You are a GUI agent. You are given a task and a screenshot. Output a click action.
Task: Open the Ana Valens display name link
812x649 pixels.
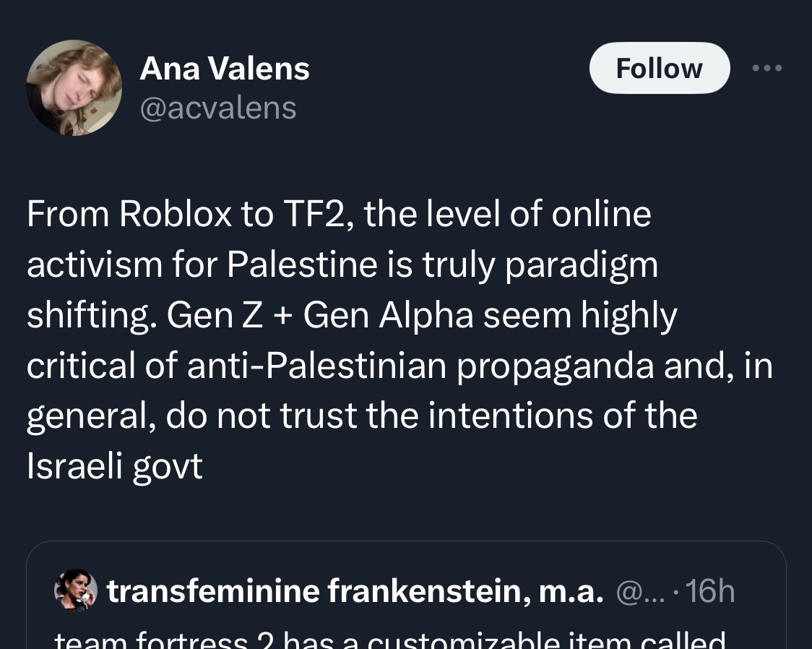[224, 69]
